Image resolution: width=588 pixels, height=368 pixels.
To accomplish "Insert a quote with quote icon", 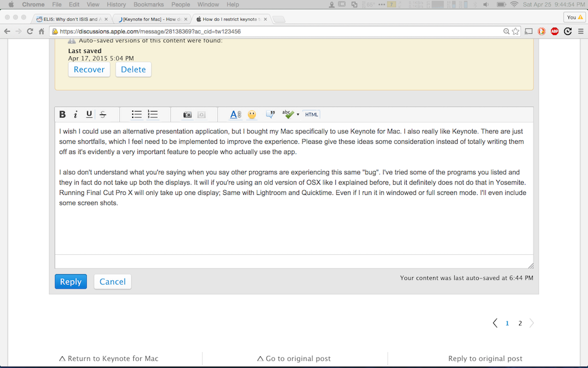I will (270, 114).
